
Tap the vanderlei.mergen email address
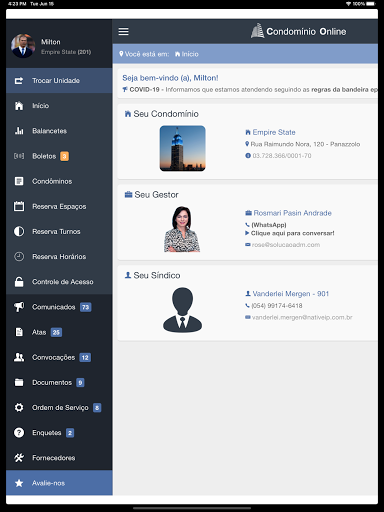[x=302, y=317]
